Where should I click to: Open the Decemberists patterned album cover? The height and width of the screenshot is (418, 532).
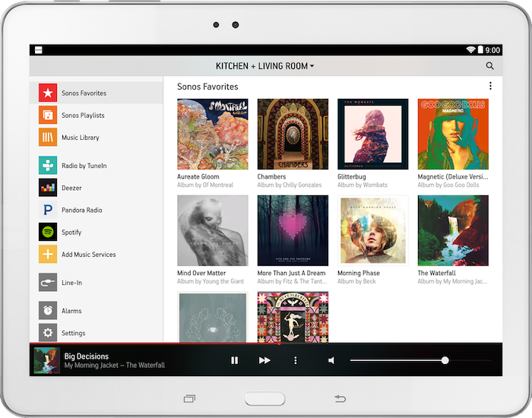click(x=293, y=317)
